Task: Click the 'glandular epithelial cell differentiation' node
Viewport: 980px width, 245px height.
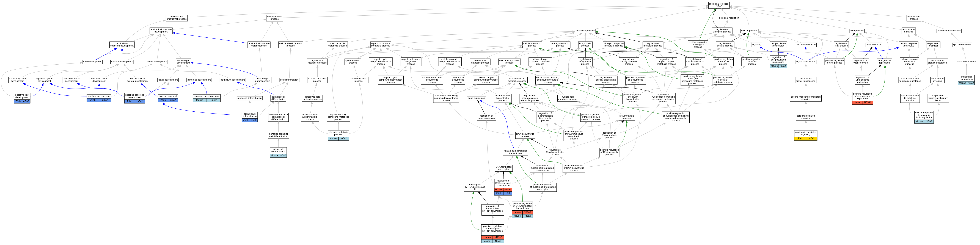Action: [x=279, y=135]
